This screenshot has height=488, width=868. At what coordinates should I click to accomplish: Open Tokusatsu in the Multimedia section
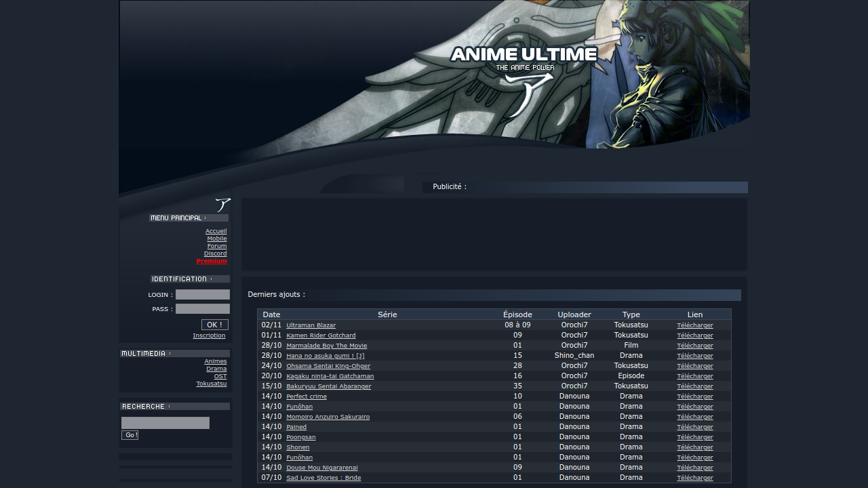[x=212, y=384]
